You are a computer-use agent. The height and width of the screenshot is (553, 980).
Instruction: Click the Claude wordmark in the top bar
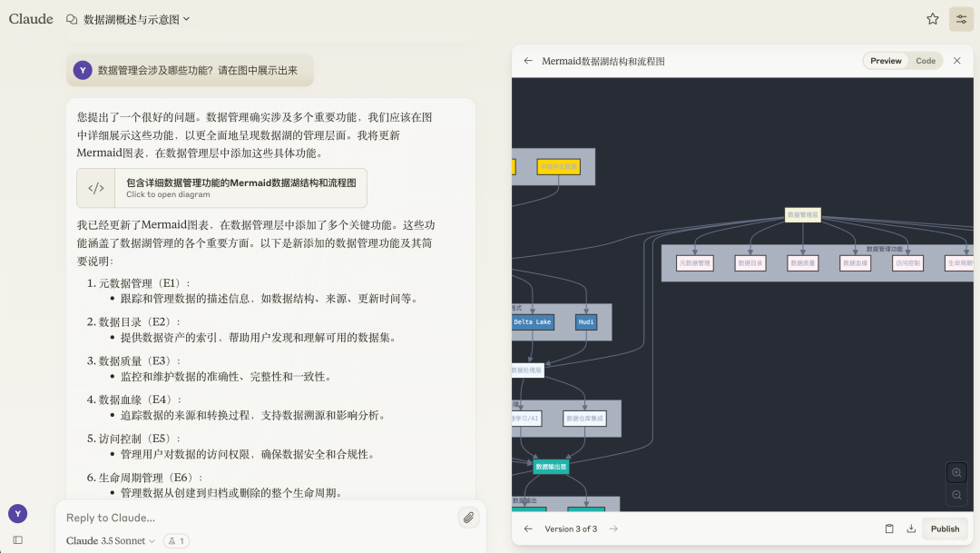[30, 18]
